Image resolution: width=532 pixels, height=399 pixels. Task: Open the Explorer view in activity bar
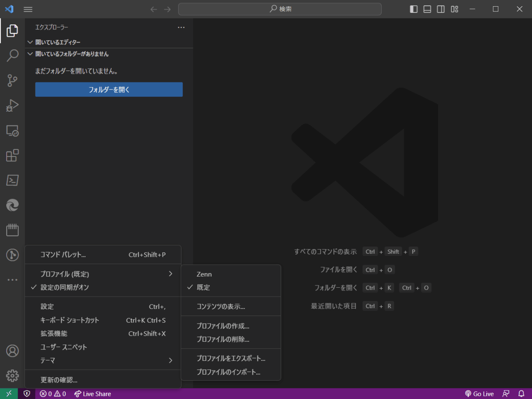click(12, 31)
